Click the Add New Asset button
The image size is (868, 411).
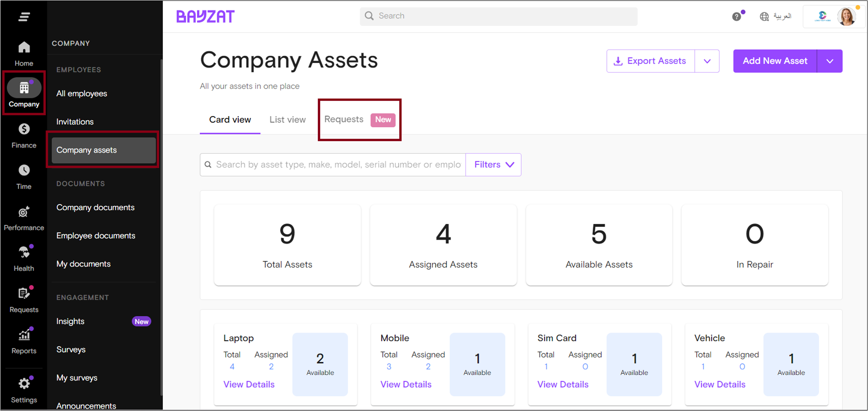point(775,61)
